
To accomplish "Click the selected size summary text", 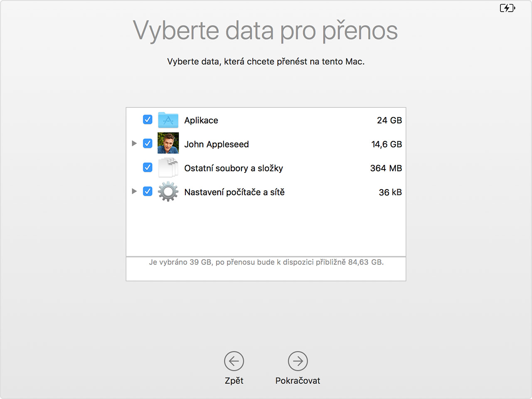I will tap(266, 262).
